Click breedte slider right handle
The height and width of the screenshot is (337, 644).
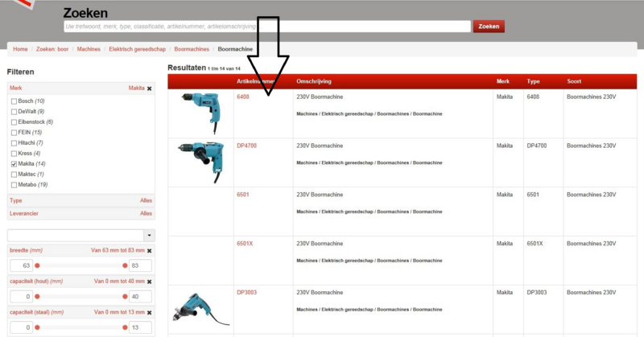tap(125, 265)
